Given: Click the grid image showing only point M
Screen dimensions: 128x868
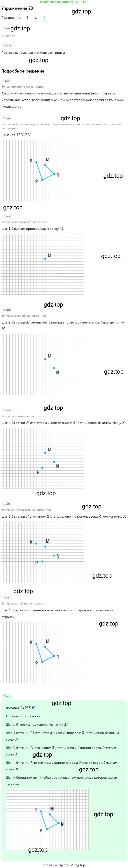Looking at the screenshot, I should point(43,264).
